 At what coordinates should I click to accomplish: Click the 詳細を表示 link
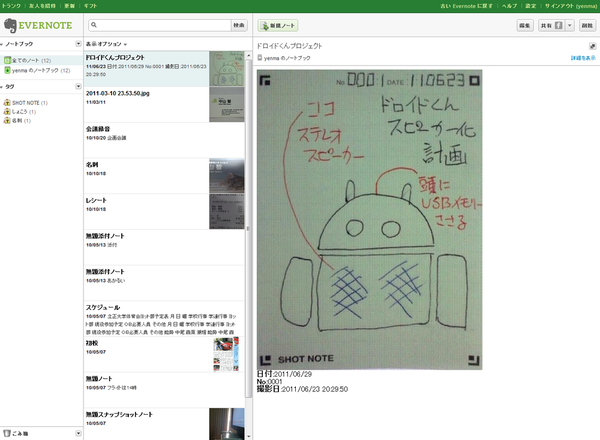point(583,58)
